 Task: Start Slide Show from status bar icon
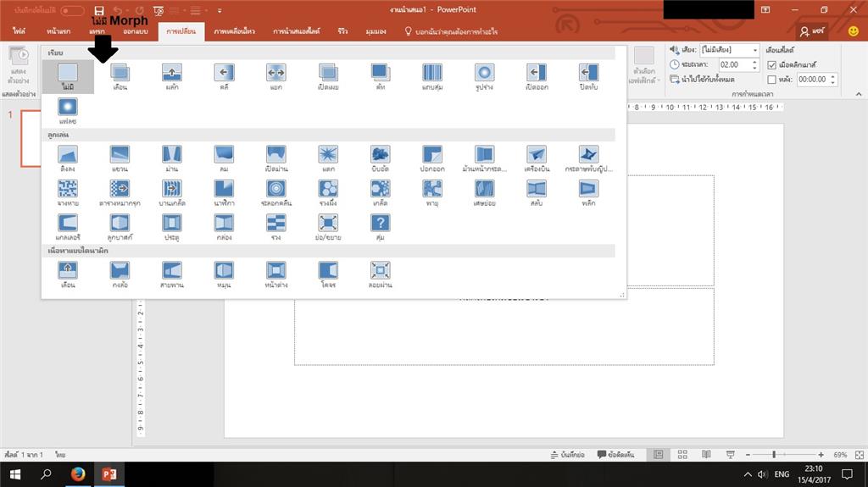(731, 454)
